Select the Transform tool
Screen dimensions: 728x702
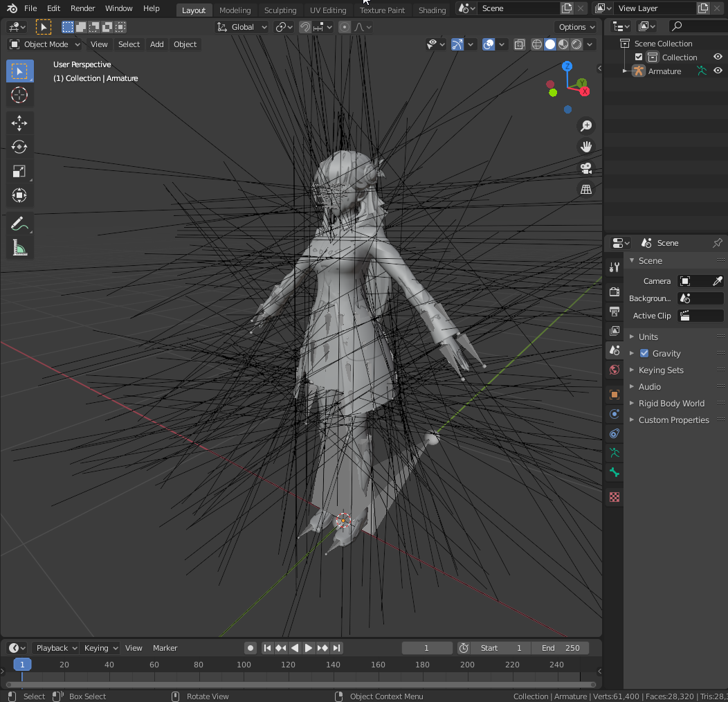pos(19,196)
